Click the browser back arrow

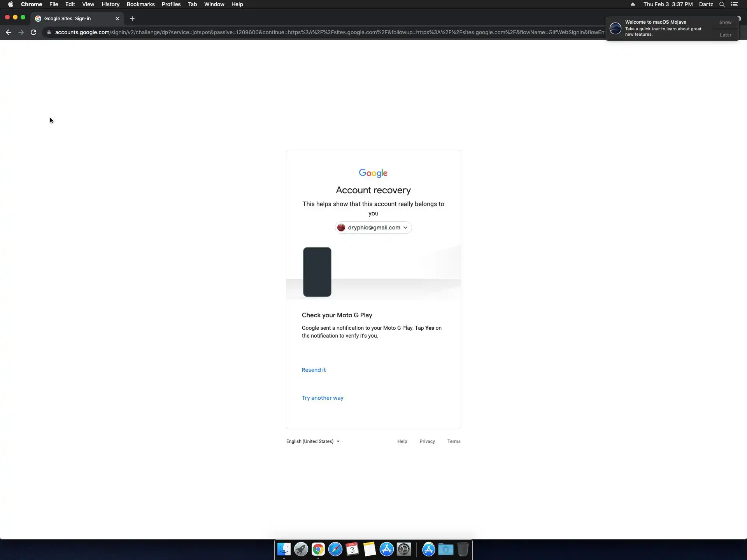point(9,32)
